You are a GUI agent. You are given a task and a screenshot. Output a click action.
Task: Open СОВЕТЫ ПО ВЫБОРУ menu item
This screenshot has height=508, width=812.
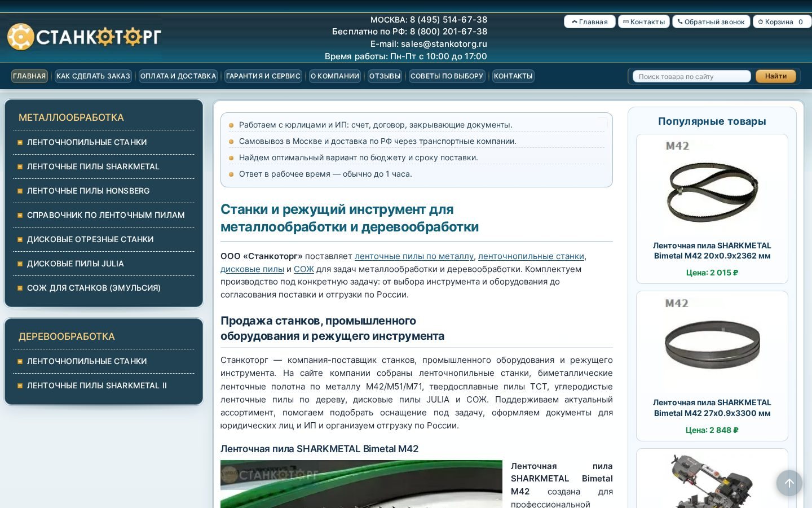pyautogui.click(x=447, y=76)
